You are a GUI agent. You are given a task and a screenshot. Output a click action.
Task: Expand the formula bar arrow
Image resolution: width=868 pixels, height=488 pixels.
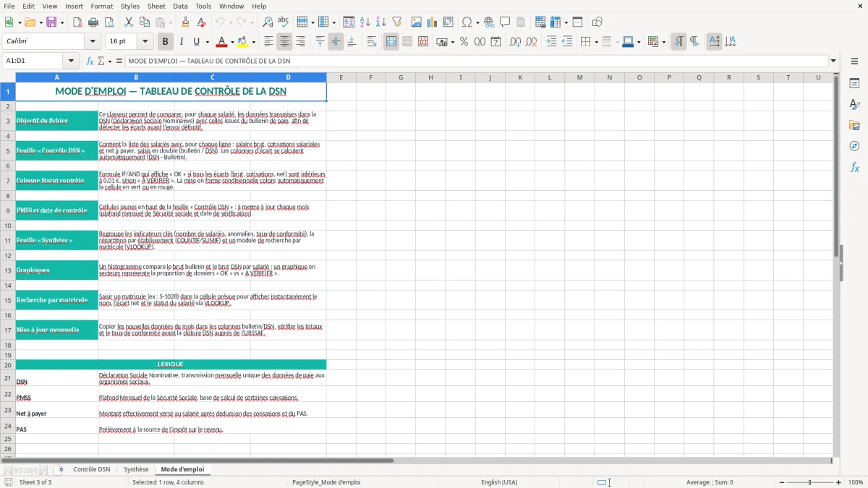[x=833, y=61]
